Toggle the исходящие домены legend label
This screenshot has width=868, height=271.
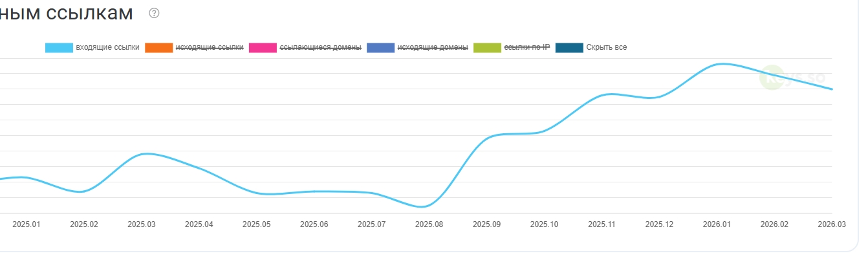coord(432,47)
